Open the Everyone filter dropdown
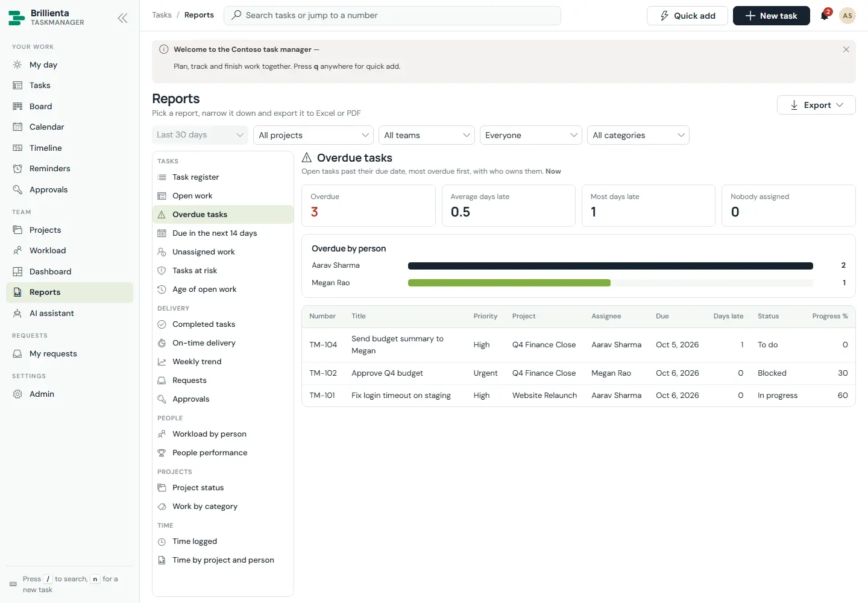Viewport: 868px width, 603px height. pos(531,135)
